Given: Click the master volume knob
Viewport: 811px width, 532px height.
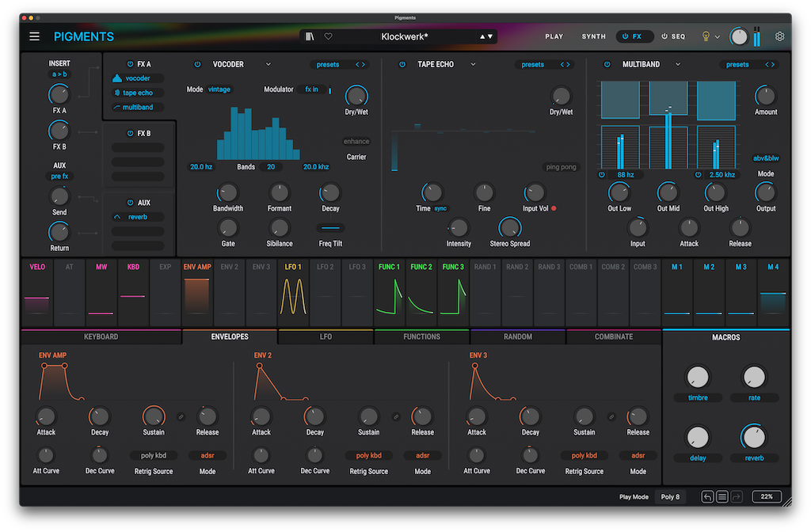Looking at the screenshot, I should click(739, 36).
